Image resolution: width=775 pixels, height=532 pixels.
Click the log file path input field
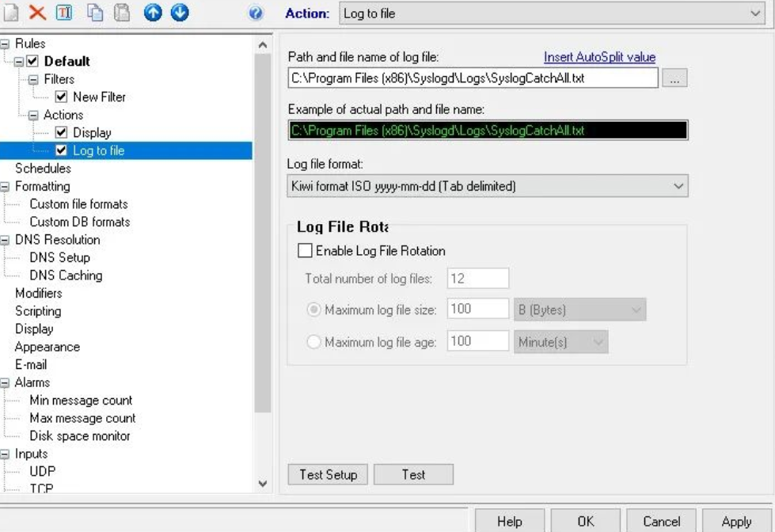(473, 78)
